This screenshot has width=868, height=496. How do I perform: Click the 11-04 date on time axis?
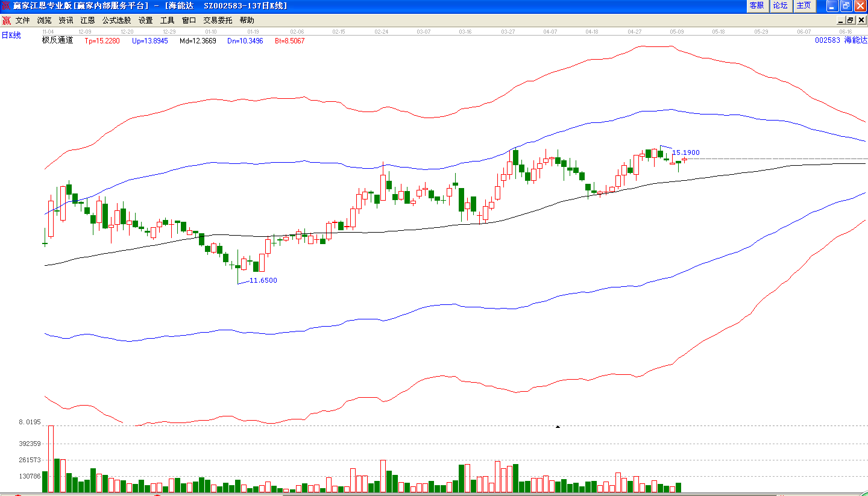(48, 31)
